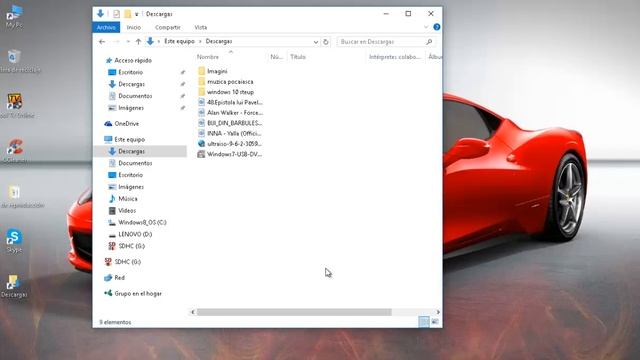Select the ultraiso installer file
The image size is (640, 360).
pos(234,144)
